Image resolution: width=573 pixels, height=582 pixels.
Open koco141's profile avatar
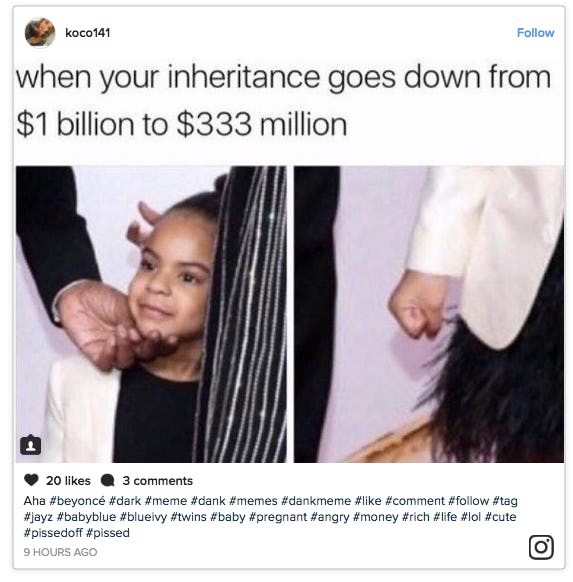[40, 32]
